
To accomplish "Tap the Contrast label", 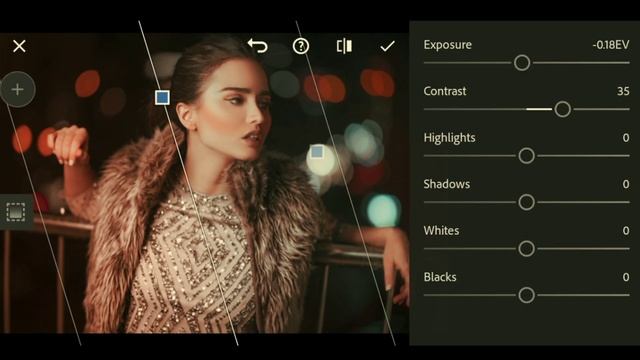I will 444,91.
